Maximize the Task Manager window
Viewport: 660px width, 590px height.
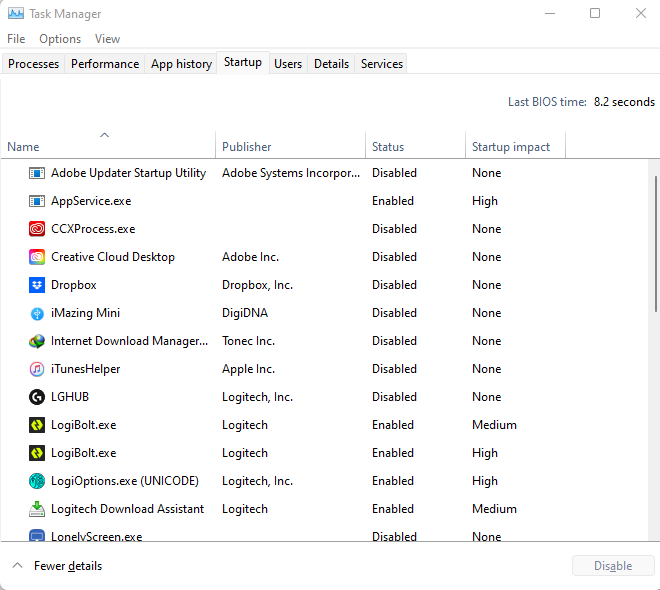click(595, 13)
